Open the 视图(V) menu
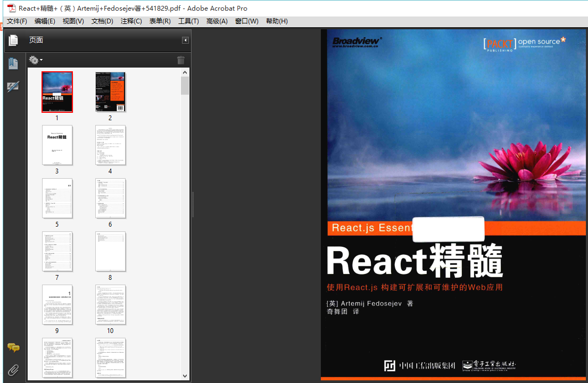This screenshot has height=383, width=588. pos(73,21)
